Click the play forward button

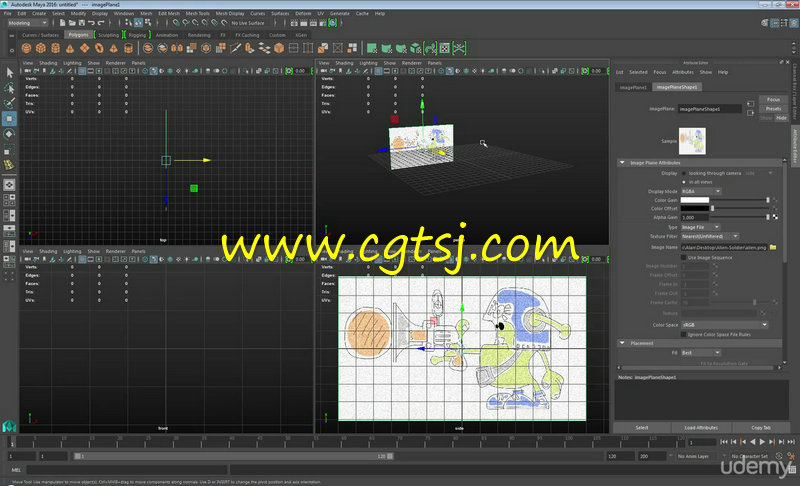pyautogui.click(x=762, y=442)
